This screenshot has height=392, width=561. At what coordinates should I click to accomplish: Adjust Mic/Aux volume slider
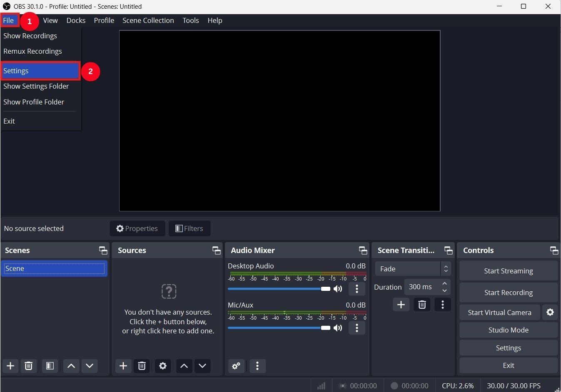coord(279,328)
